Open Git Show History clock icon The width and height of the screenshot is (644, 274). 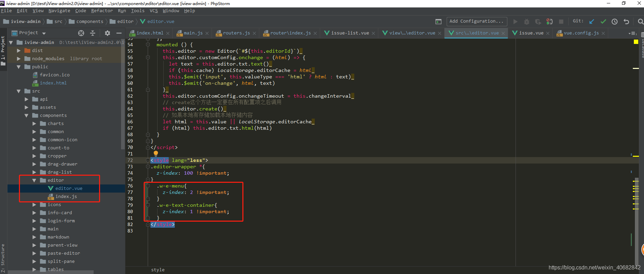[x=615, y=22]
